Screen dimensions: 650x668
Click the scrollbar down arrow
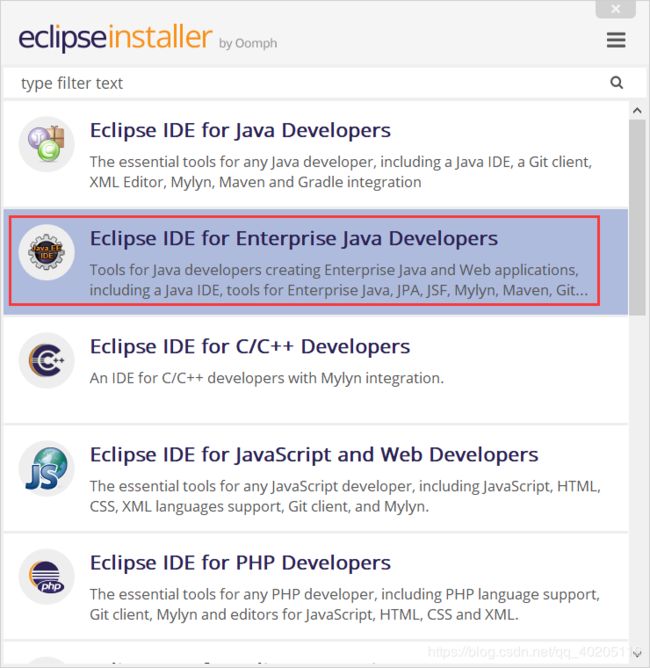point(637,654)
